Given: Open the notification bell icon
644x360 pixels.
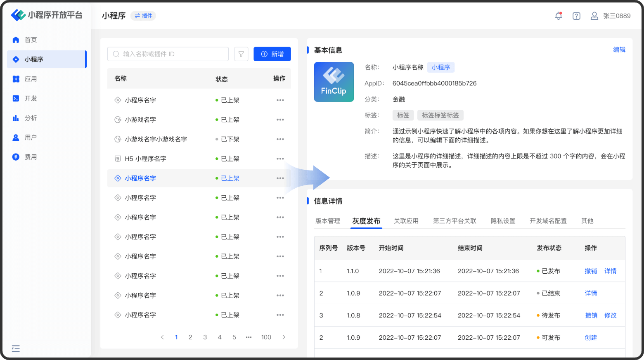Looking at the screenshot, I should click(x=559, y=16).
